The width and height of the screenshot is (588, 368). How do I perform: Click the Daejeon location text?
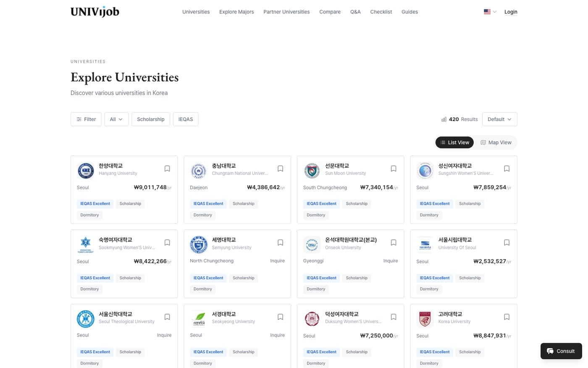point(199,188)
